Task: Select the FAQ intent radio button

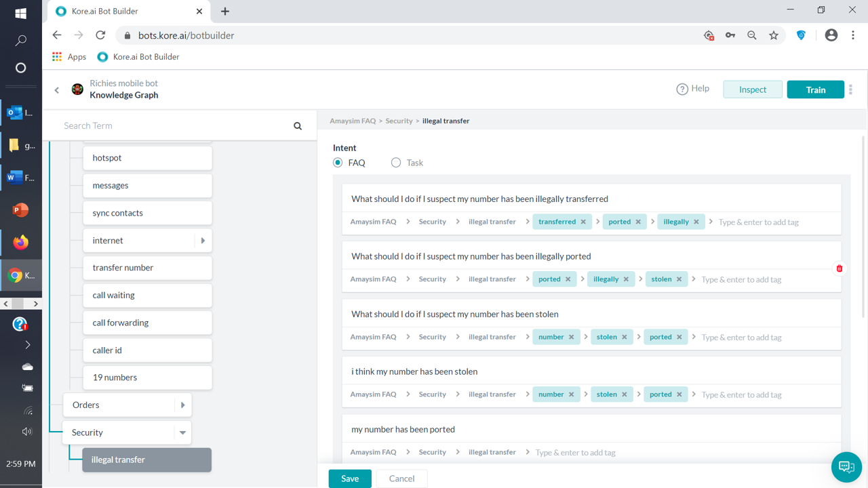Action: 338,163
